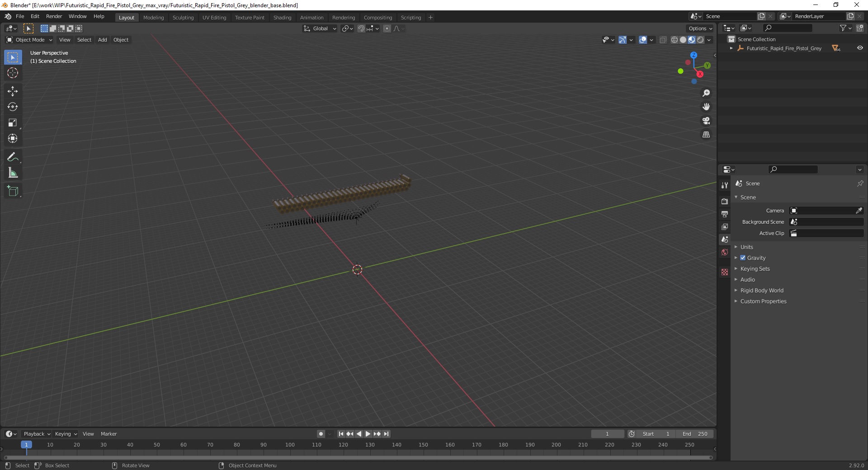Open the viewport Add menu
This screenshot has height=470, width=868.
tap(103, 40)
